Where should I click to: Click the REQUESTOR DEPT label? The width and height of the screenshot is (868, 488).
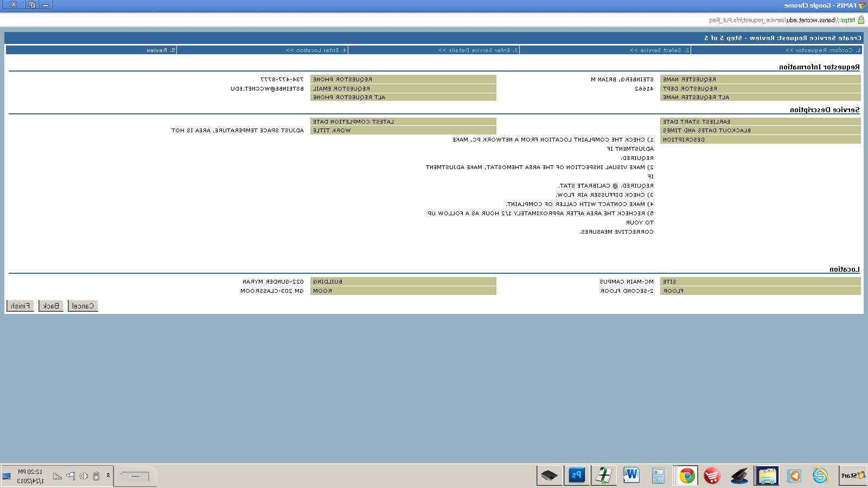click(x=690, y=88)
